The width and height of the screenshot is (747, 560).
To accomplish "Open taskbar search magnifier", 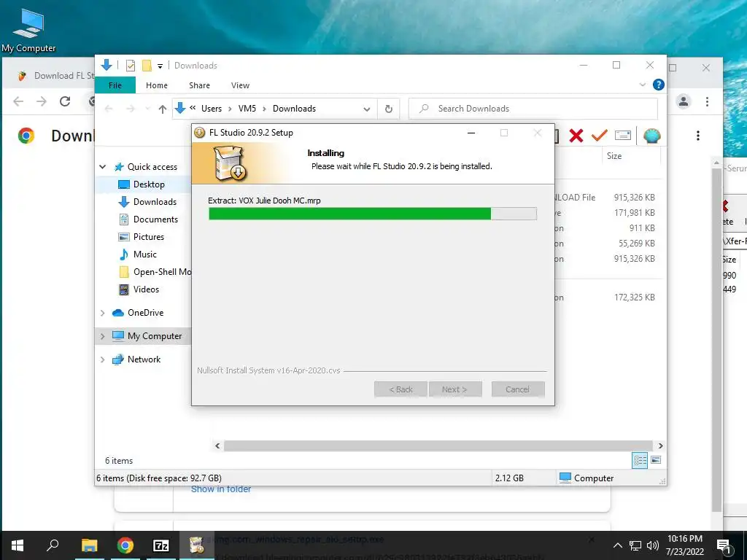I will (x=53, y=545).
